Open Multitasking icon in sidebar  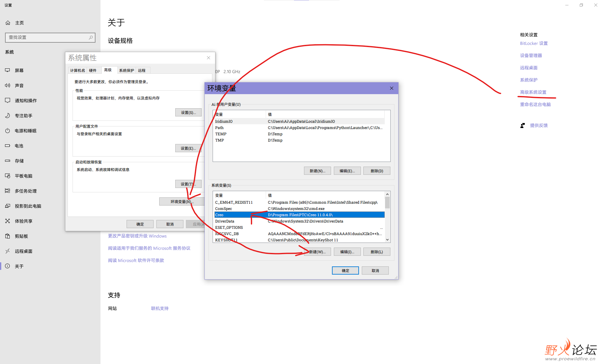(8, 191)
